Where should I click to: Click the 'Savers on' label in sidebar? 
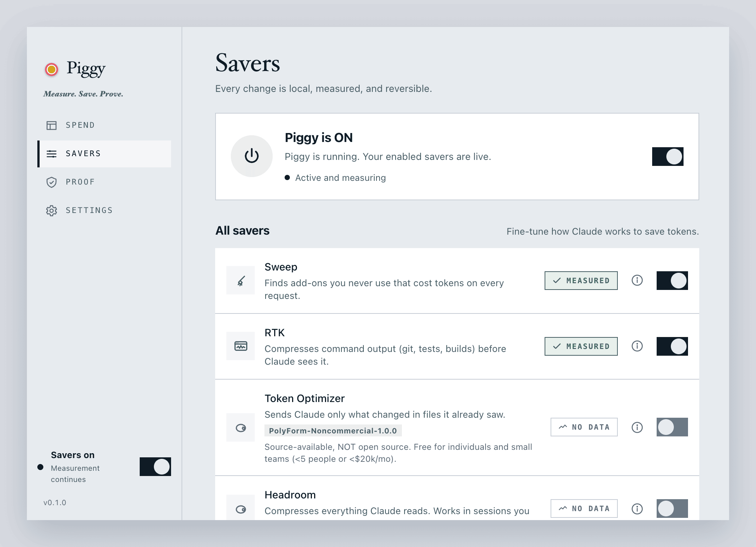[x=73, y=455]
